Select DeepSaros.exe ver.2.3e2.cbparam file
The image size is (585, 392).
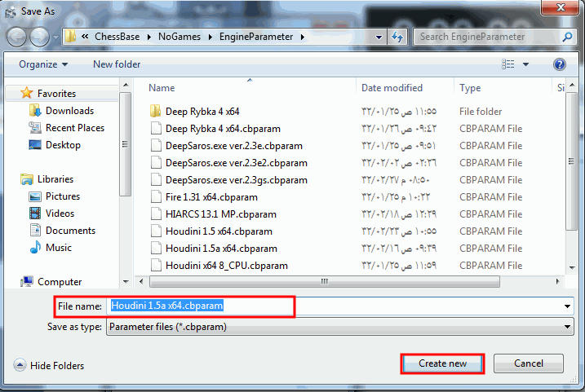(237, 163)
